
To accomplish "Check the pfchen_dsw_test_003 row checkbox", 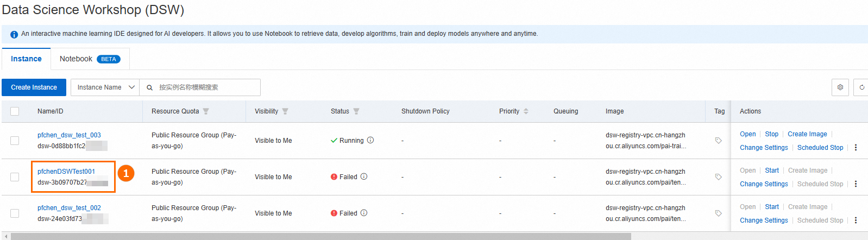I will [x=15, y=141].
